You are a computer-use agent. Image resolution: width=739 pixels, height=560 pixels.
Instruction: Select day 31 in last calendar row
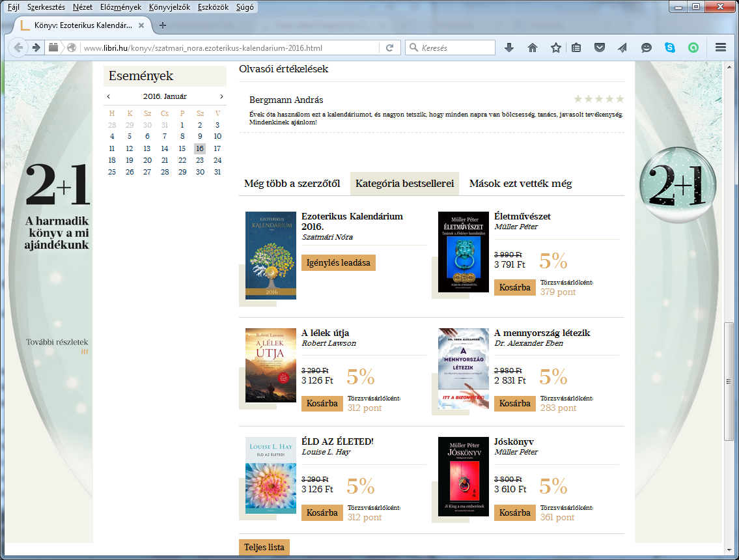(217, 172)
